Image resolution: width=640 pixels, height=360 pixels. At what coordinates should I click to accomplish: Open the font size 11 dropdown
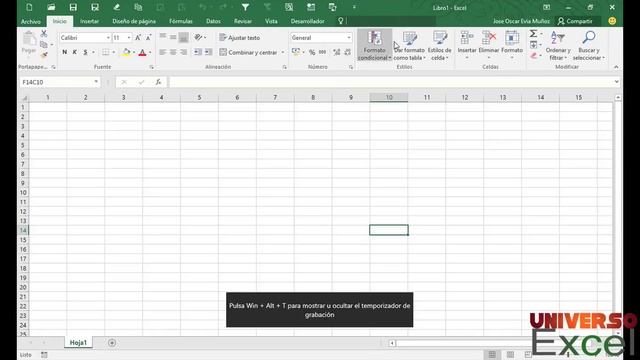point(129,38)
